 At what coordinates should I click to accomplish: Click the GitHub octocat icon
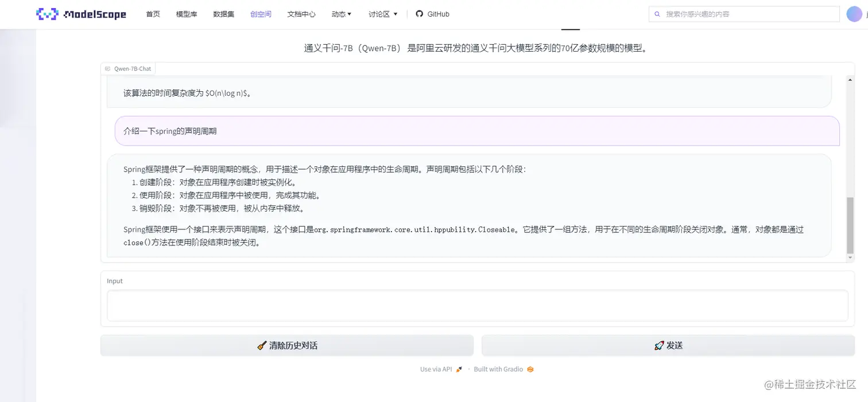click(x=420, y=14)
